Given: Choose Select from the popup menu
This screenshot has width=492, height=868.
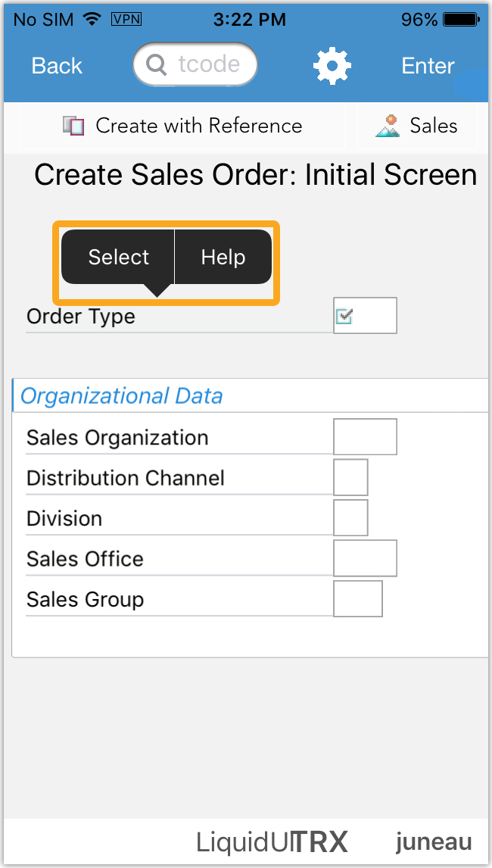Looking at the screenshot, I should [118, 258].
